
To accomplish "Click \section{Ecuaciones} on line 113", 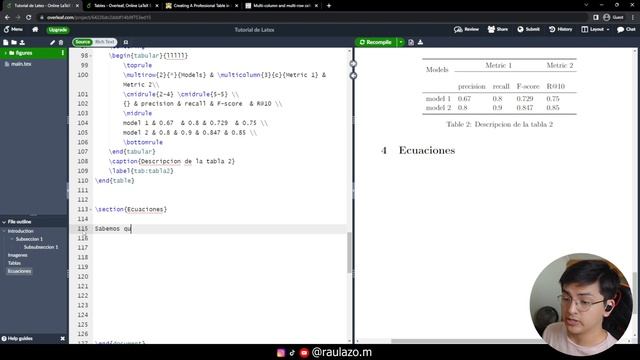I will [x=131, y=210].
